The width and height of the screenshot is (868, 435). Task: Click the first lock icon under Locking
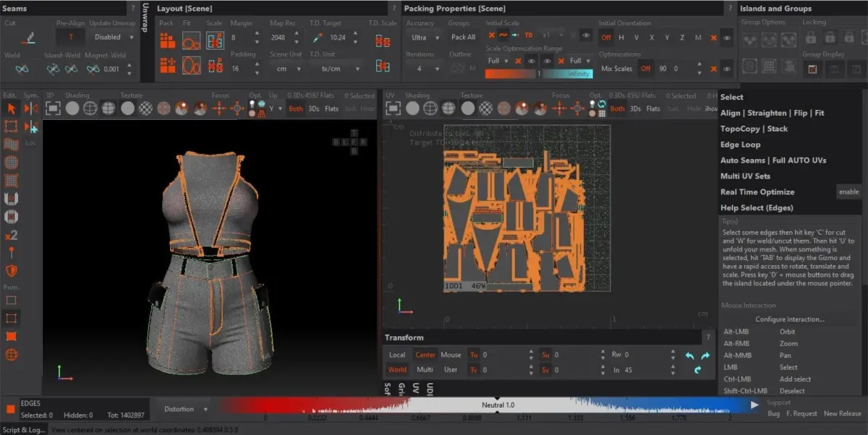[x=812, y=38]
